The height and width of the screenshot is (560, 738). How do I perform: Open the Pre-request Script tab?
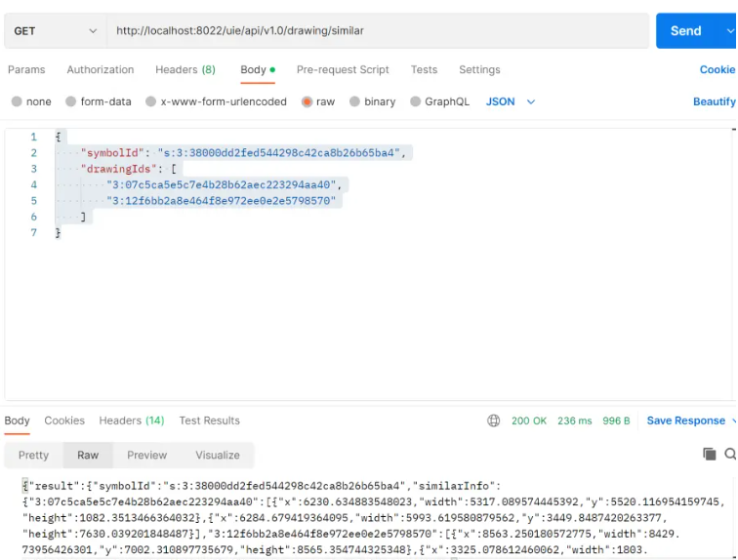(343, 69)
